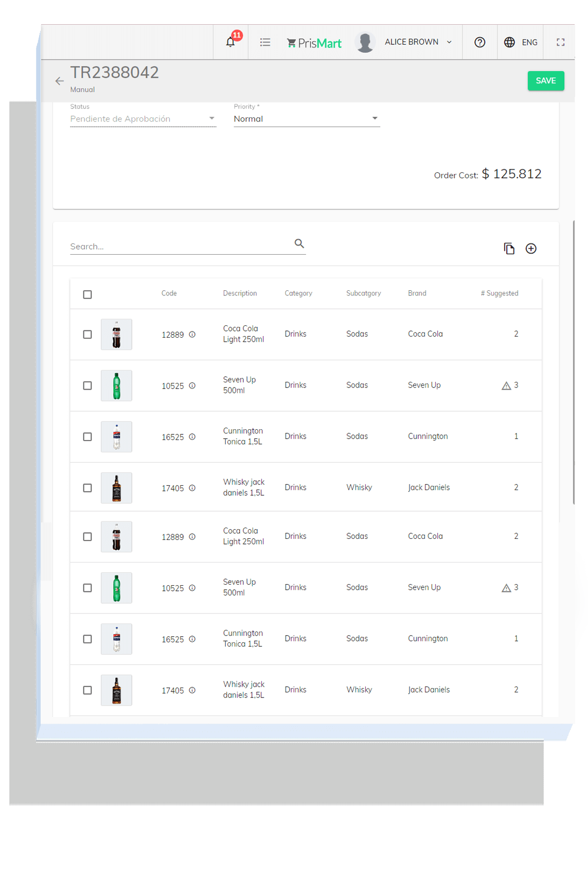Open first Seven Up green bottle thumbnail
Screen dimensions: 588x875
116,386
